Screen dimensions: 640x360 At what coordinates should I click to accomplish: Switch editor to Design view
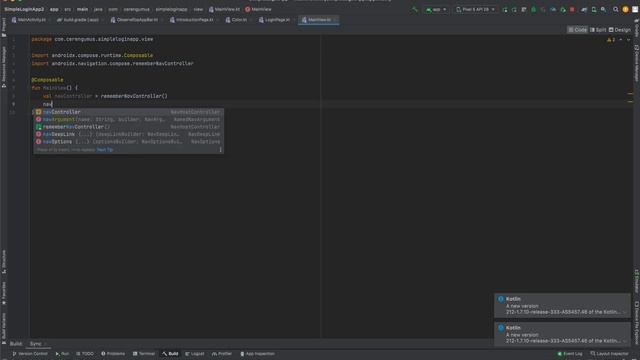click(620, 30)
